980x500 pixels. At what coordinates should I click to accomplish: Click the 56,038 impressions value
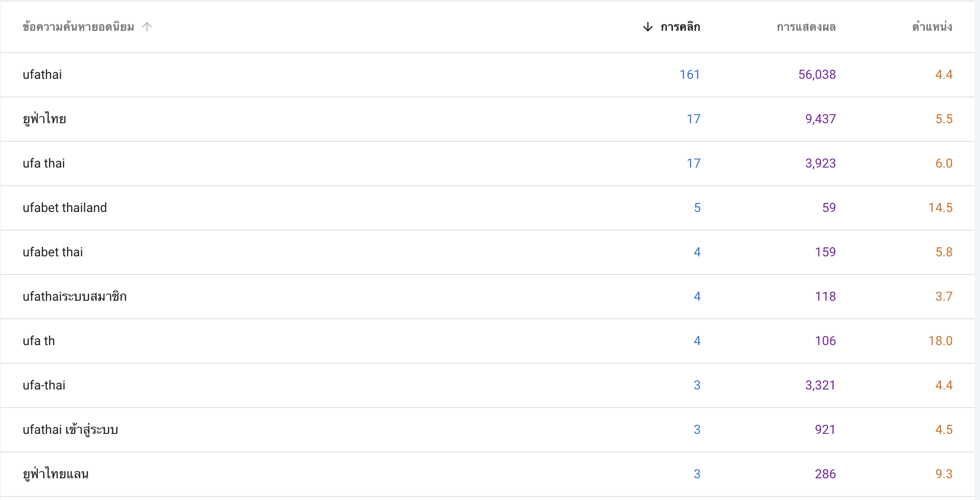tap(817, 75)
